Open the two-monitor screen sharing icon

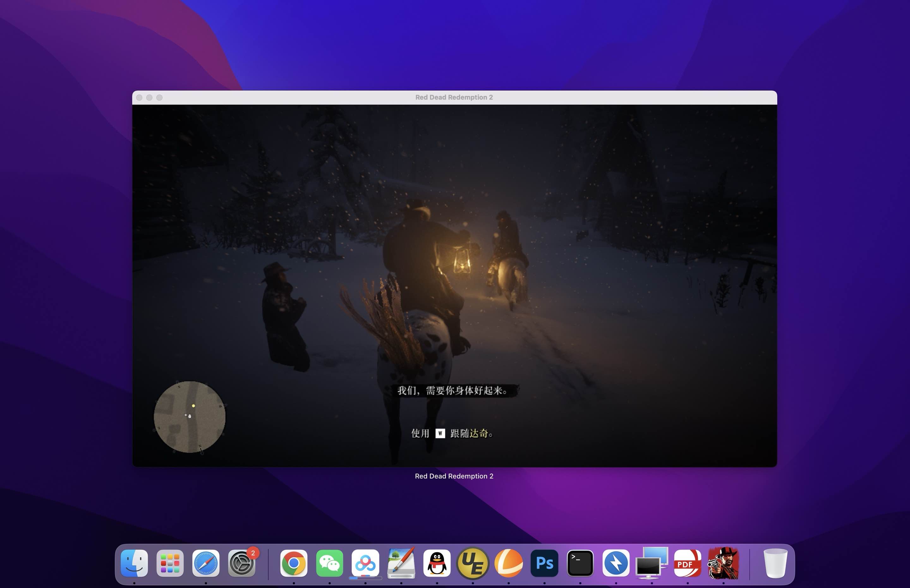tap(652, 563)
